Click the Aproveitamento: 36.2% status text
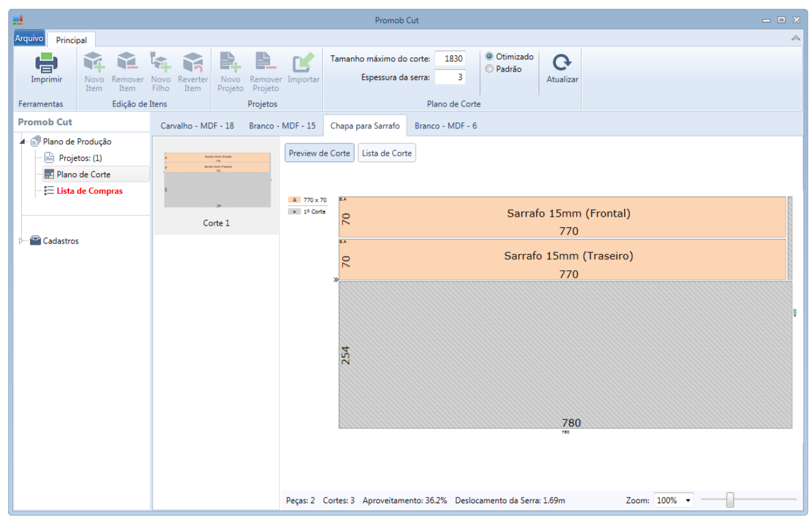 405,500
